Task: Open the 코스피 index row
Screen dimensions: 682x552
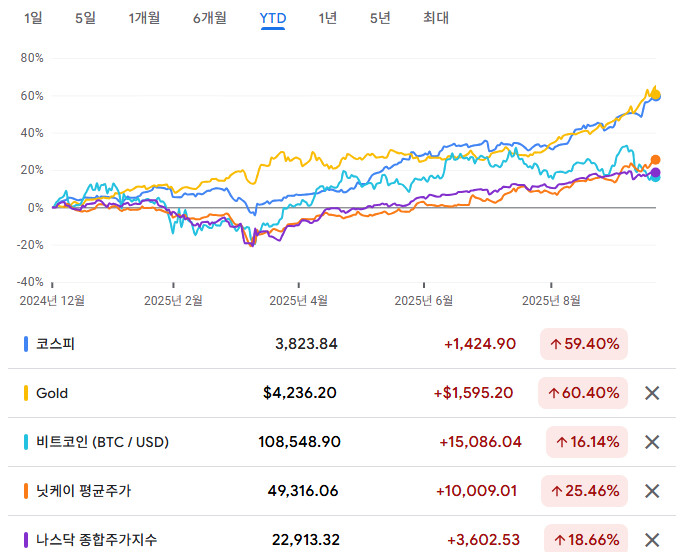Action: (56, 344)
